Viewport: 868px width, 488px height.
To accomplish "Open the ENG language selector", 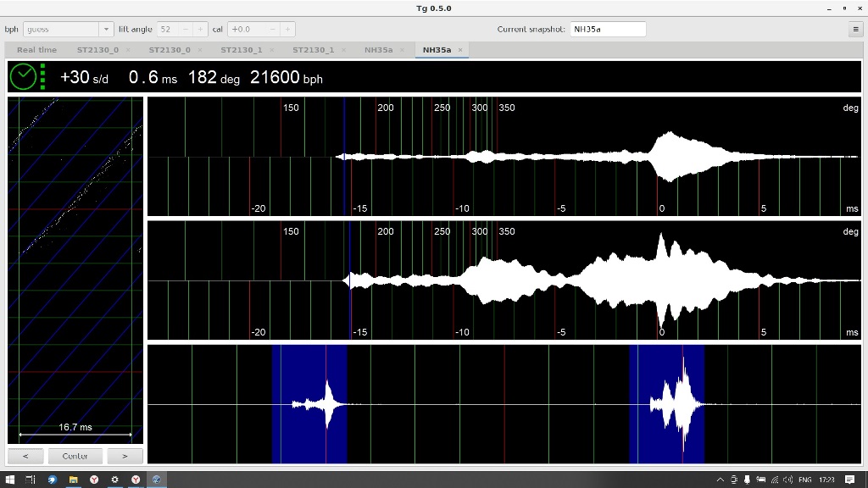I will [x=804, y=480].
